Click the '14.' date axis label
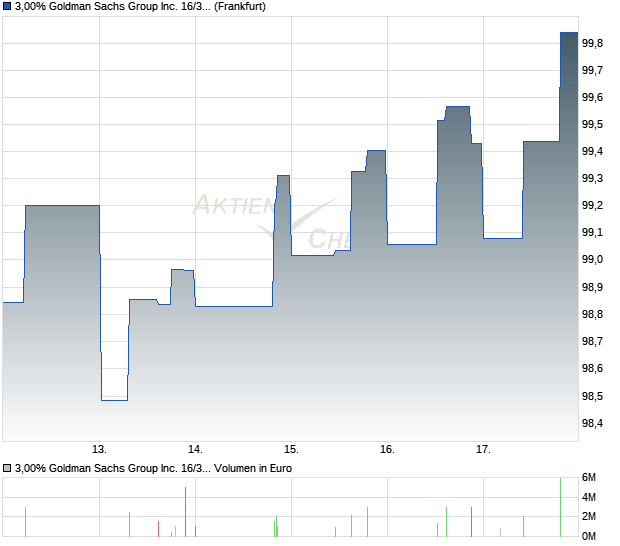620x546 pixels. click(195, 449)
